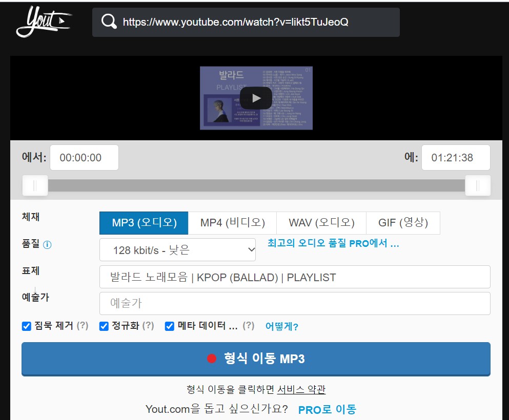
Task: Open the 어떻게? link
Action: point(282,326)
